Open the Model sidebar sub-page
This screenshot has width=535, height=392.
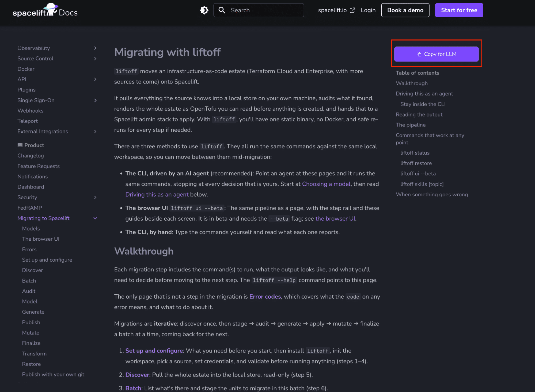[x=30, y=302]
